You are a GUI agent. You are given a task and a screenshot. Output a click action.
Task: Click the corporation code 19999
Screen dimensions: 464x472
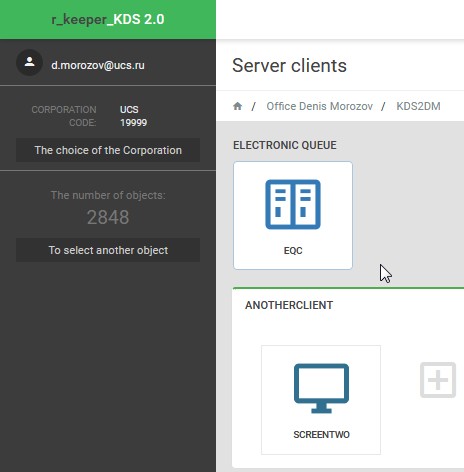pos(133,123)
